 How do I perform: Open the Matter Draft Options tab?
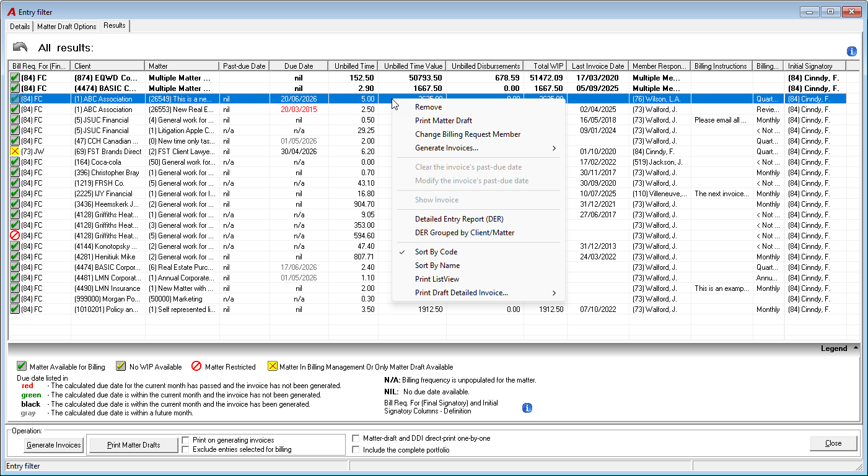[x=67, y=27]
